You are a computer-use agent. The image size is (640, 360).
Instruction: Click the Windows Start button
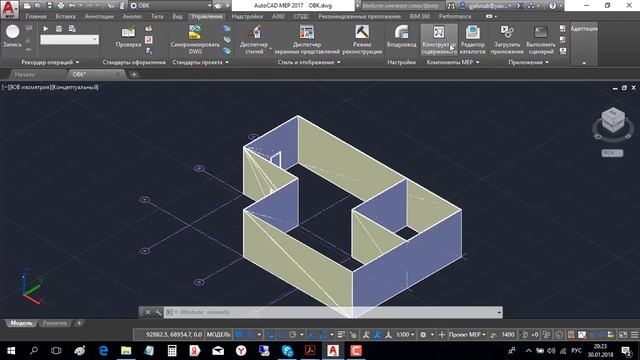[11, 351]
